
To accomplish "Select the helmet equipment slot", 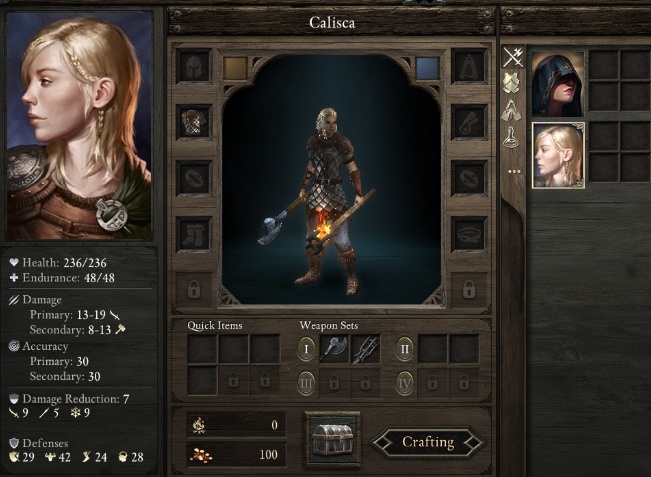I will click(194, 67).
